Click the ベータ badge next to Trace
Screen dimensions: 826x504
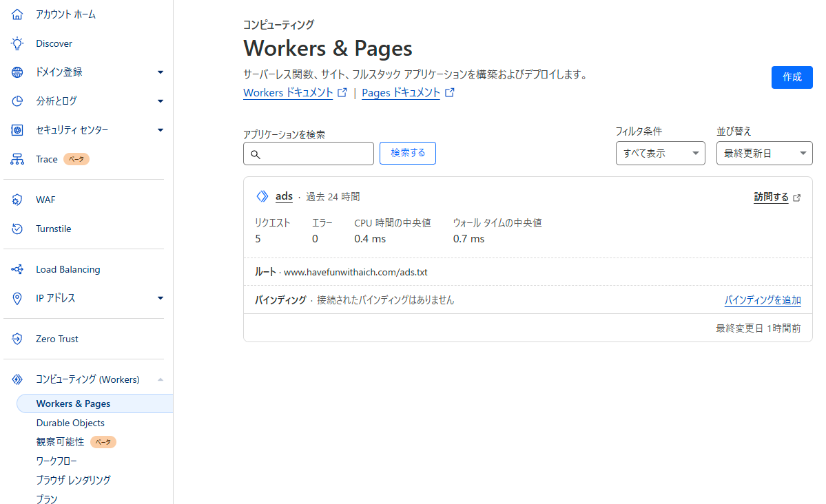(x=76, y=159)
